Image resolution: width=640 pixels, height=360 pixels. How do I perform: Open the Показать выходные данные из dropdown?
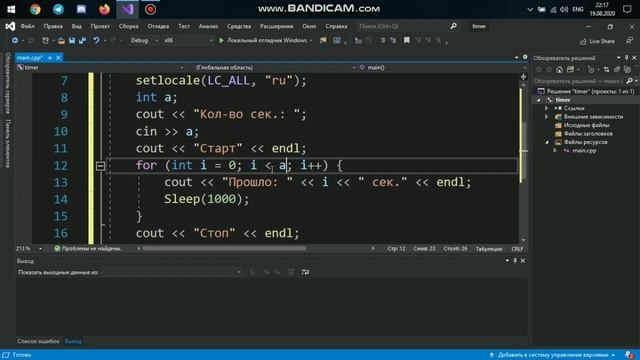(172, 272)
